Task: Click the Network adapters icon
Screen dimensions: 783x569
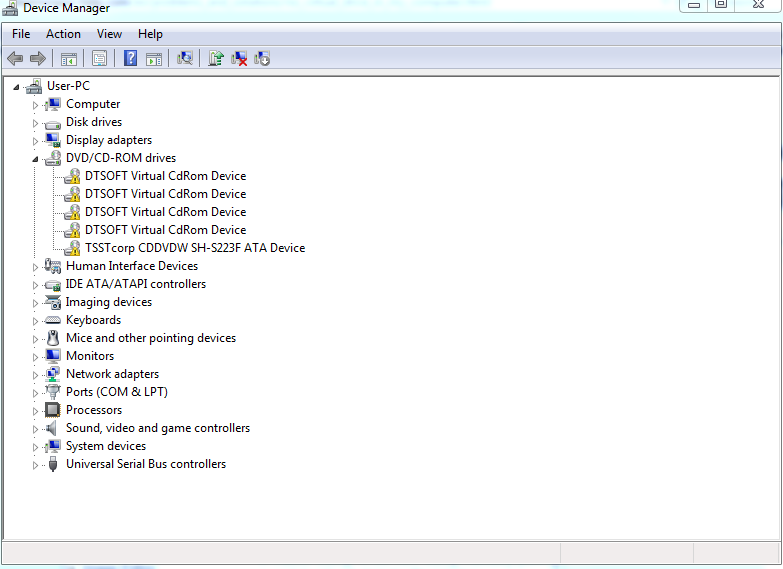Action: 52,374
